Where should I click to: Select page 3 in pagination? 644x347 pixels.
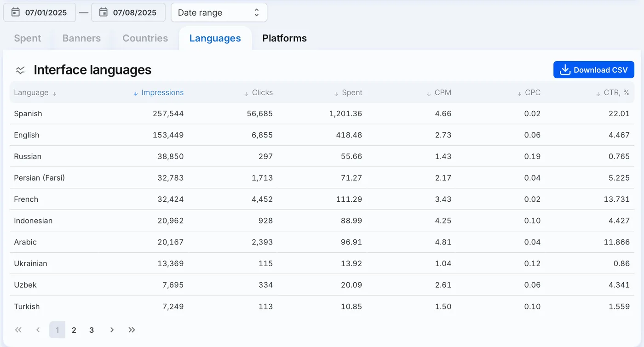(x=92, y=330)
